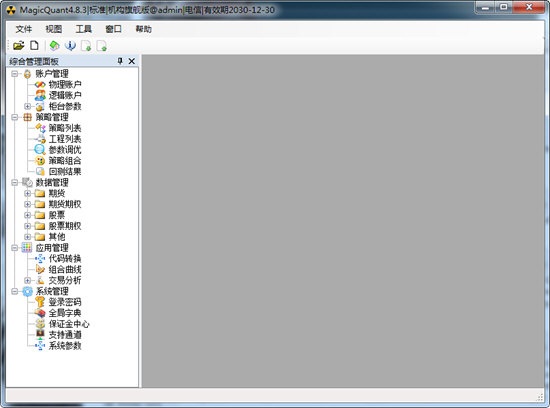
Task: Open the 帮助 menu
Action: click(x=143, y=29)
